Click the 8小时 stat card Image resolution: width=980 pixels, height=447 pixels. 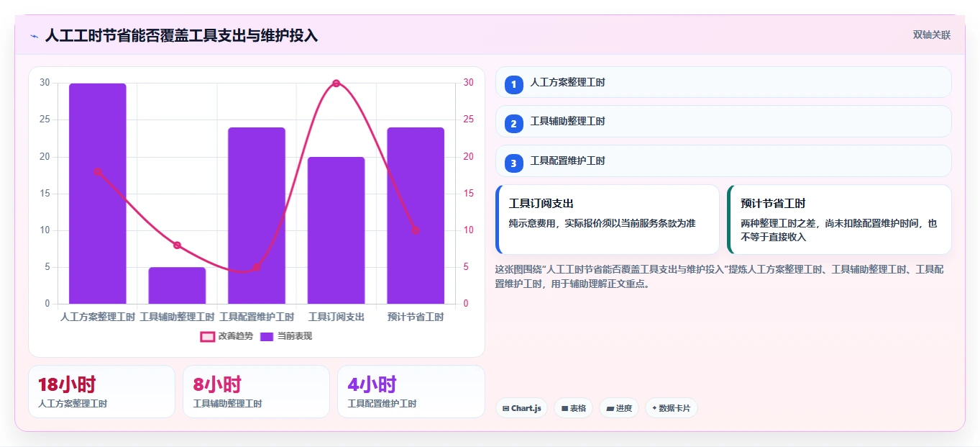coord(256,392)
